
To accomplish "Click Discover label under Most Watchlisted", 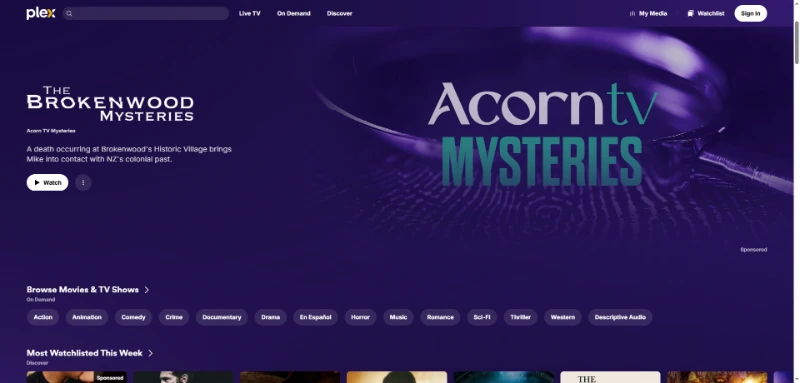I will click(37, 363).
